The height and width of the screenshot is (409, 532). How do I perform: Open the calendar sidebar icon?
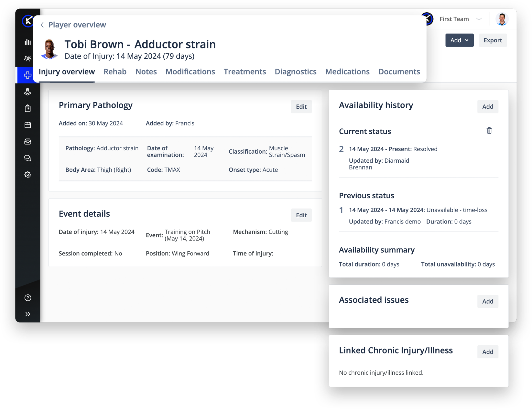point(28,125)
